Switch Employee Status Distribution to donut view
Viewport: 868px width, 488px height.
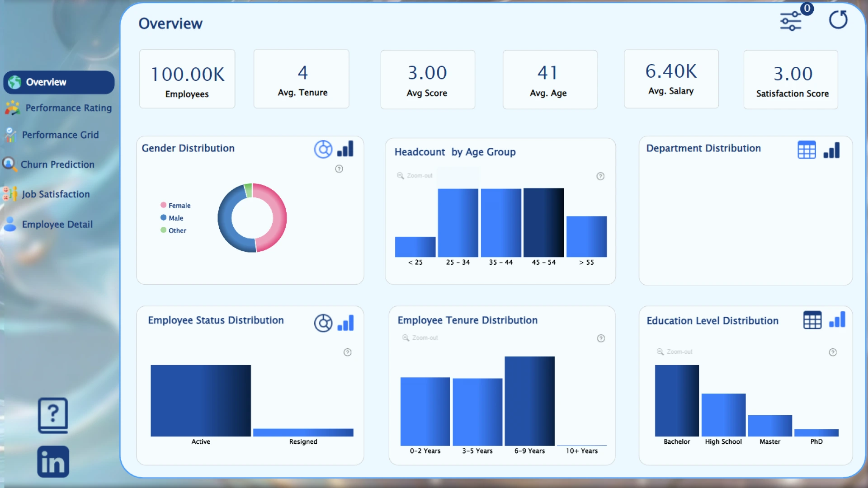point(323,323)
